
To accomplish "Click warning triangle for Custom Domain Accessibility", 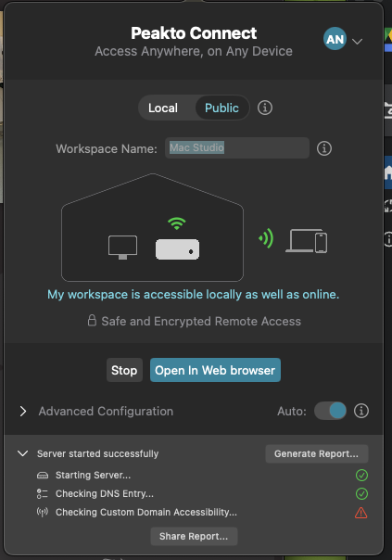I will (360, 513).
